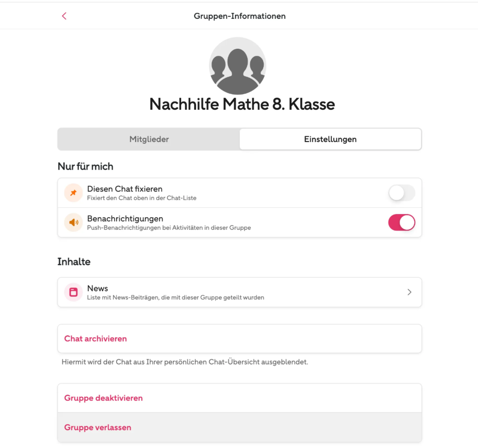Open News via the right chevron
The image size is (478, 448).
[x=410, y=292]
